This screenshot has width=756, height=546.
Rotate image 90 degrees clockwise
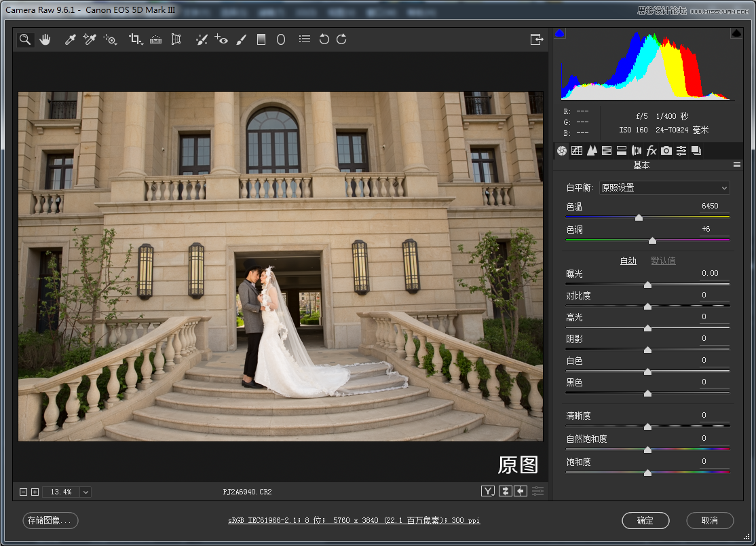(x=342, y=39)
